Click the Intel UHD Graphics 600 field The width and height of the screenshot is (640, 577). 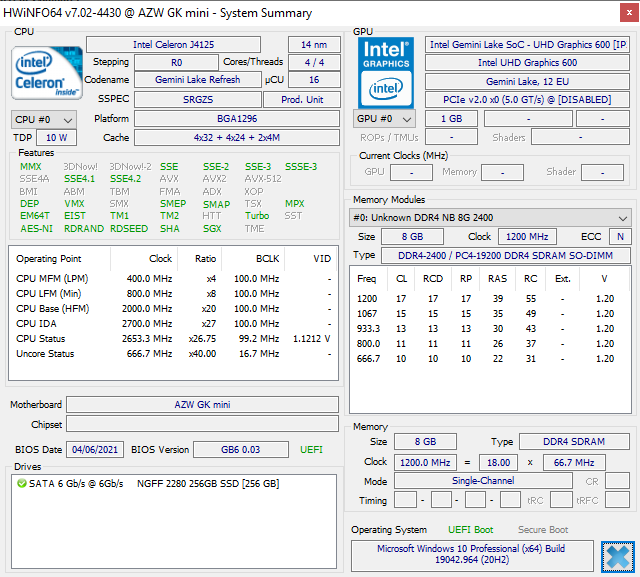[527, 62]
